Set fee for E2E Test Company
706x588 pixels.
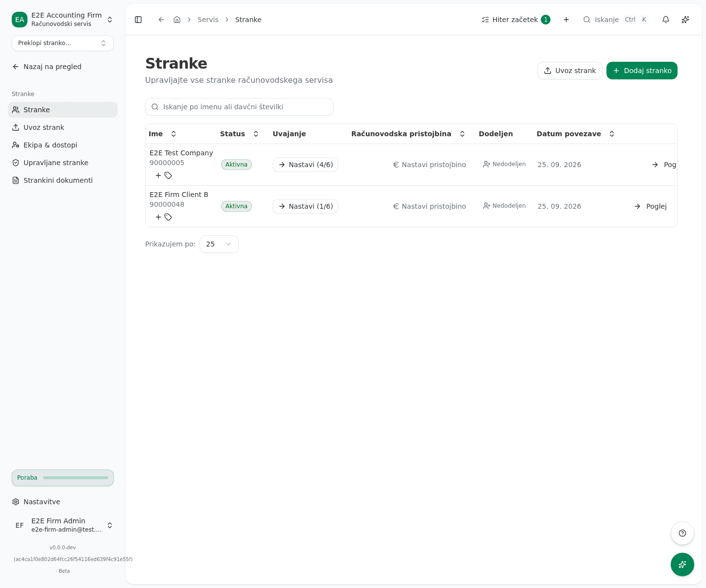(429, 165)
